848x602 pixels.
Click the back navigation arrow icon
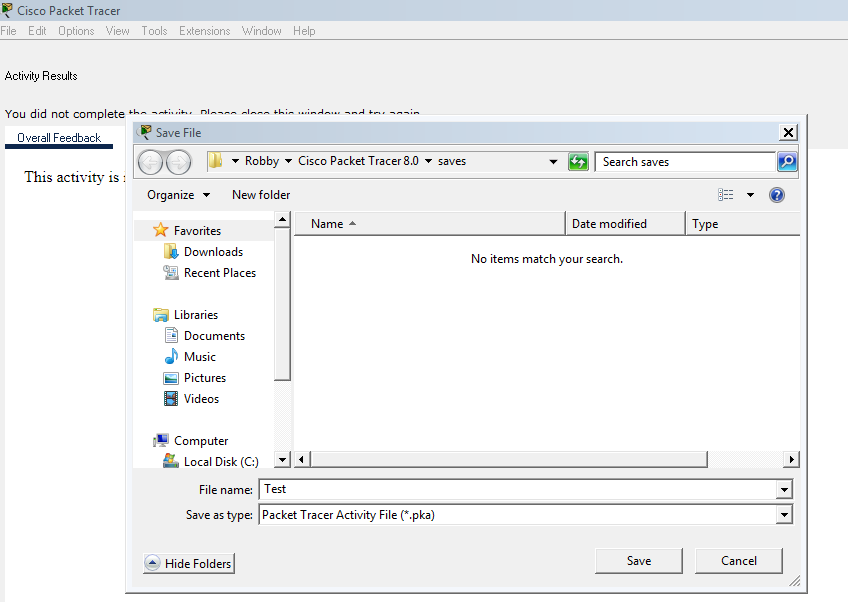coord(150,162)
